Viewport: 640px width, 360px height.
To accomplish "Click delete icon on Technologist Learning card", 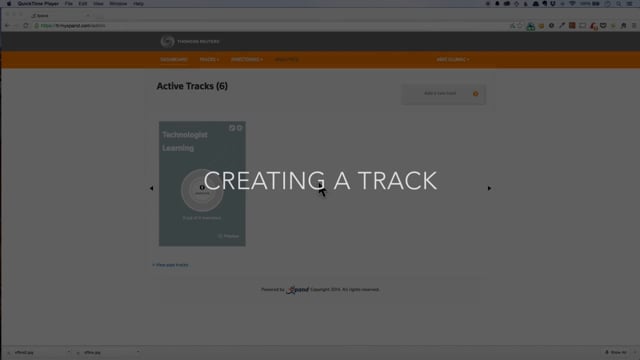I will pyautogui.click(x=240, y=128).
